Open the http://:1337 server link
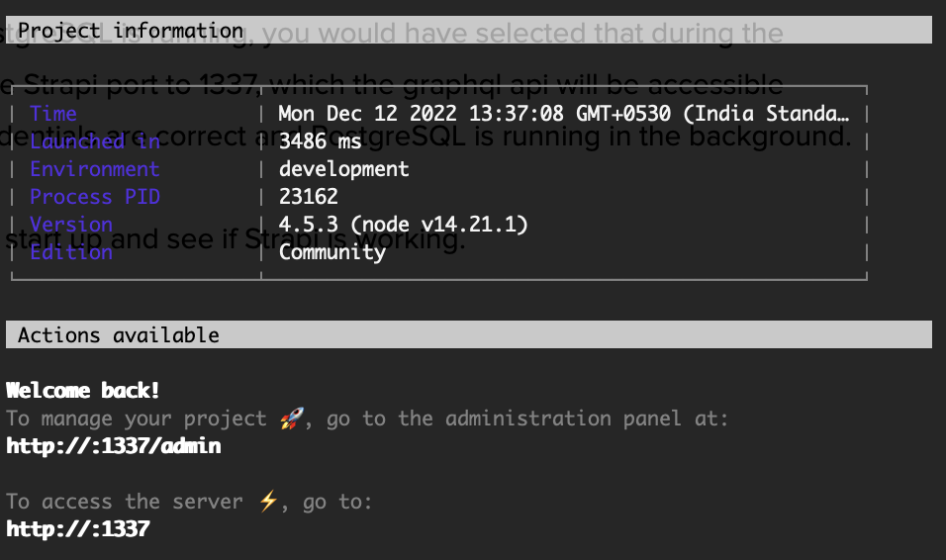Viewport: 946px width, 560px height. [78, 529]
